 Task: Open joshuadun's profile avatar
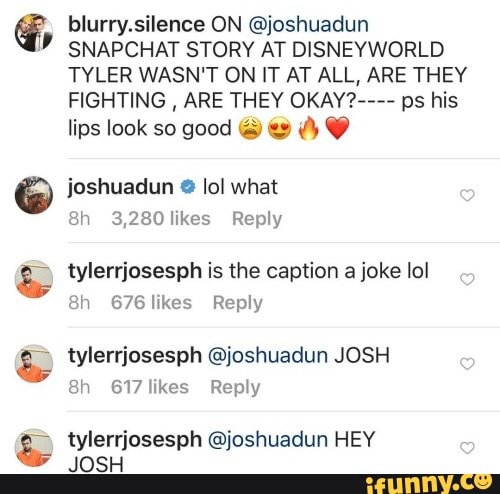[x=34, y=195]
